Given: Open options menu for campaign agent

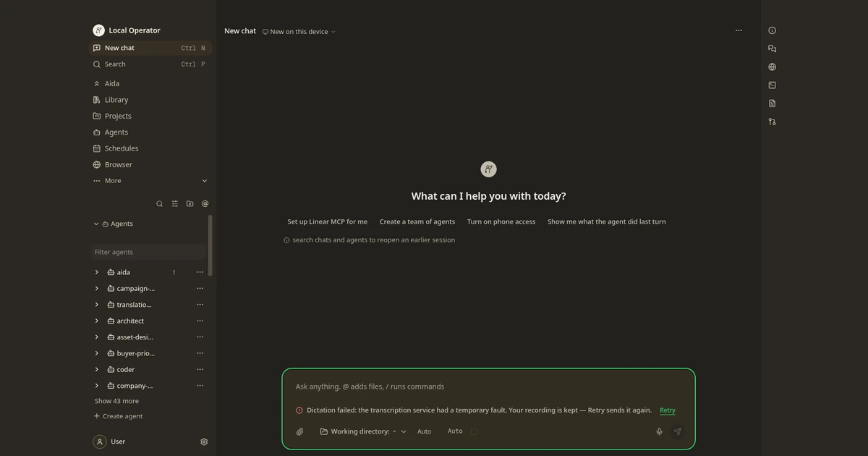Looking at the screenshot, I should pos(200,289).
